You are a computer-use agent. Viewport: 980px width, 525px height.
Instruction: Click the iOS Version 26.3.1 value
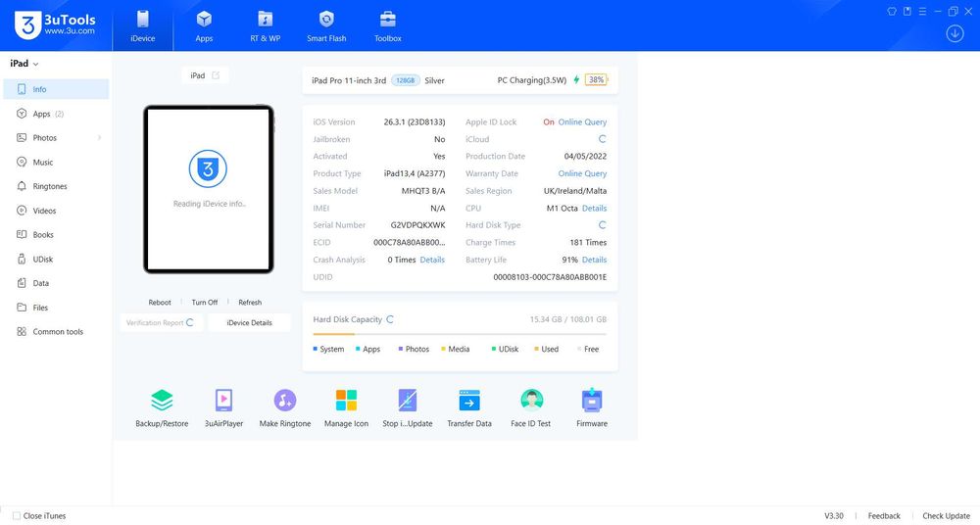pyautogui.click(x=415, y=121)
